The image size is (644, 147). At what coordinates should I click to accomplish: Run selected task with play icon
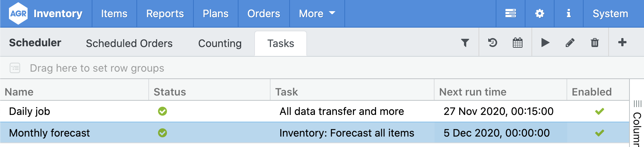pos(545,43)
